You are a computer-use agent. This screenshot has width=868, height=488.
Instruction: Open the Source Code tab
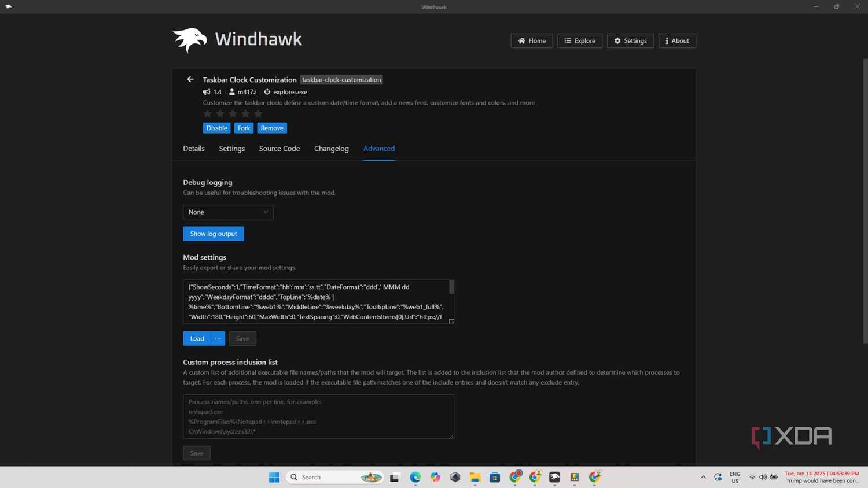point(279,149)
